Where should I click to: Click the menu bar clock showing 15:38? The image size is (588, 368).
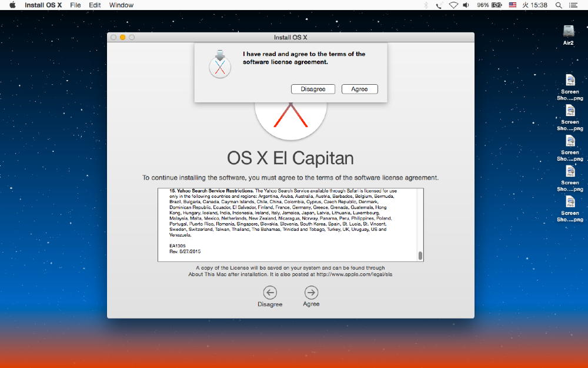(x=534, y=5)
